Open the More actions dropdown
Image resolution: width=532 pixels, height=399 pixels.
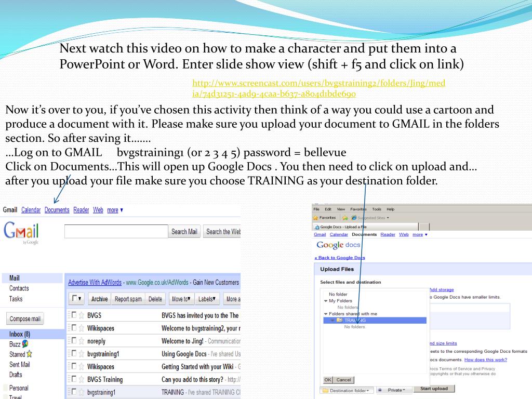pyautogui.click(x=233, y=299)
